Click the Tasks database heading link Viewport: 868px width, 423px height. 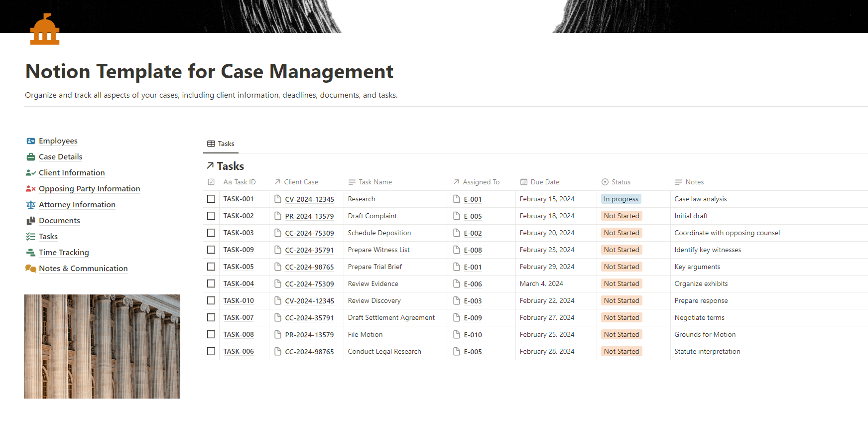tap(230, 166)
